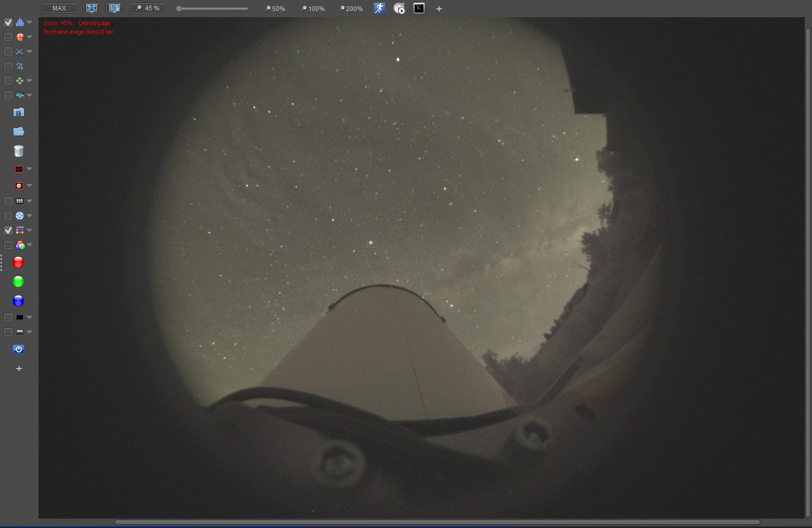Screen dimensions: 812x528
Task: Click the MAX button
Action: click(x=59, y=8)
